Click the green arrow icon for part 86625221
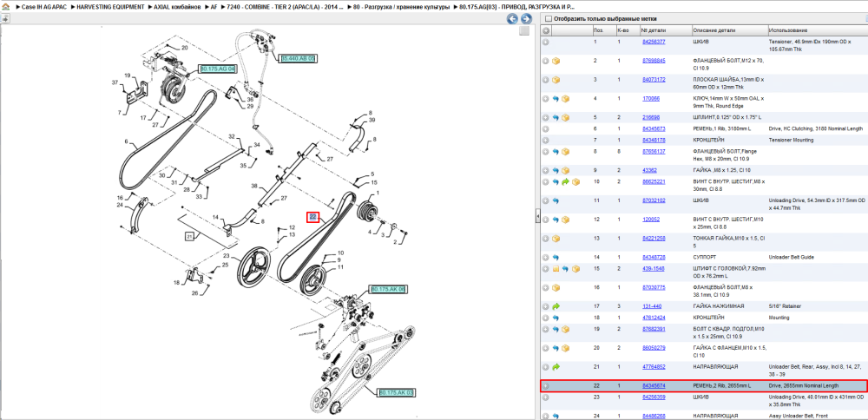868x420 pixels. click(565, 181)
